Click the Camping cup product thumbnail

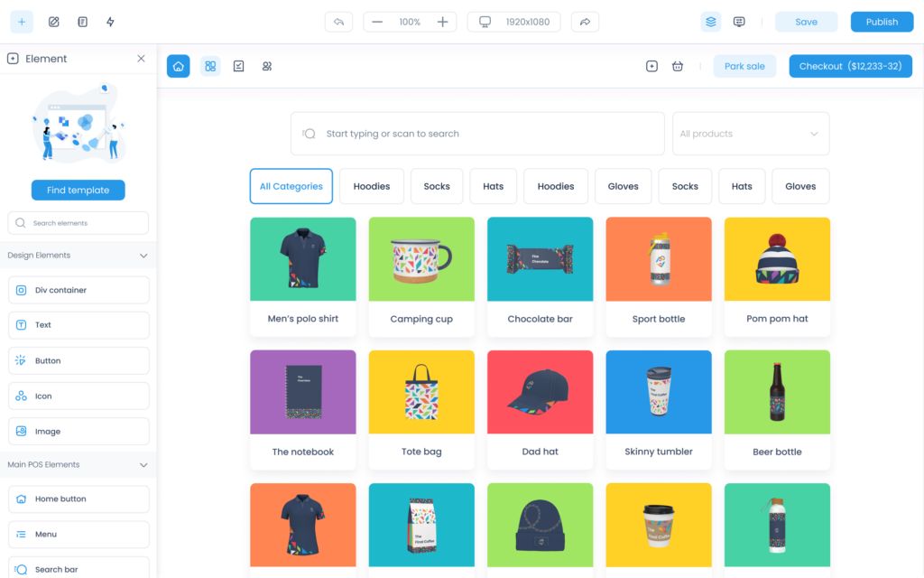(x=421, y=259)
